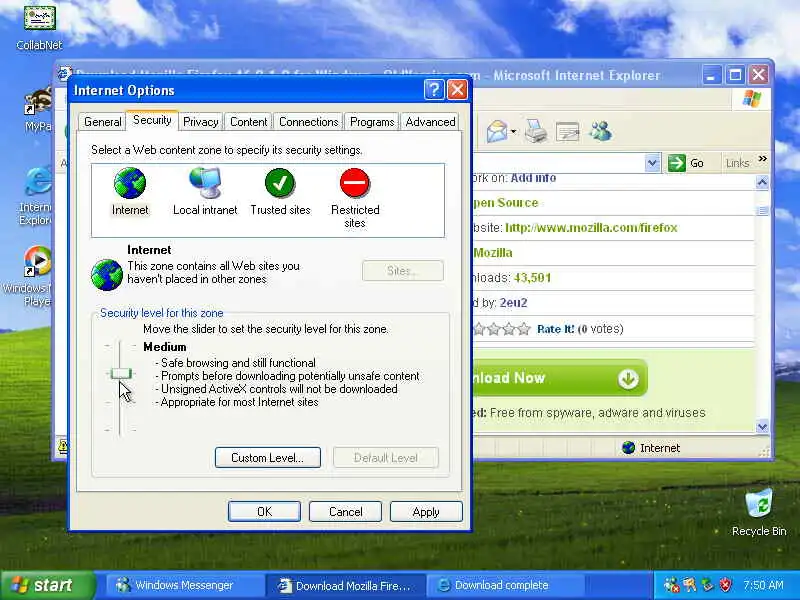Expand the Links toolbar chevron
This screenshot has width=800, height=600.
pyautogui.click(x=762, y=159)
